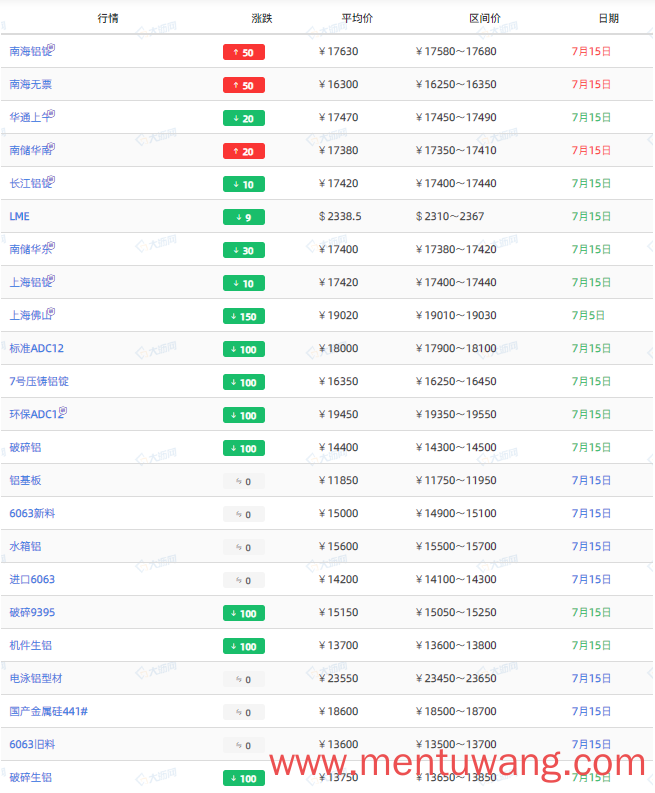Viewport: 655px width, 793px height.
Task: Open the 上海佛山 quote link
Action: pos(30,316)
